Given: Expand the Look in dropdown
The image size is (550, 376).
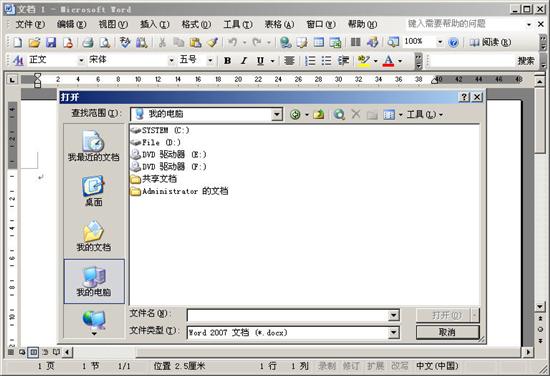Looking at the screenshot, I should pyautogui.click(x=277, y=114).
